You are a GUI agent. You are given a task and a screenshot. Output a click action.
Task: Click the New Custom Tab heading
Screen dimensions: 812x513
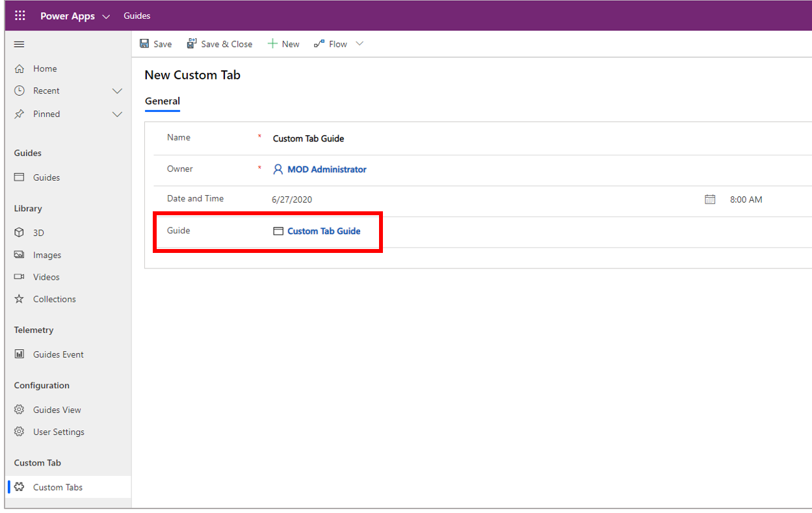(192, 75)
